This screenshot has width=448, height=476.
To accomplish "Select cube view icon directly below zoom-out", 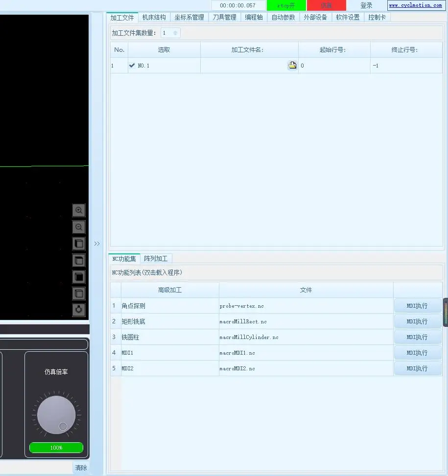I will click(x=79, y=244).
